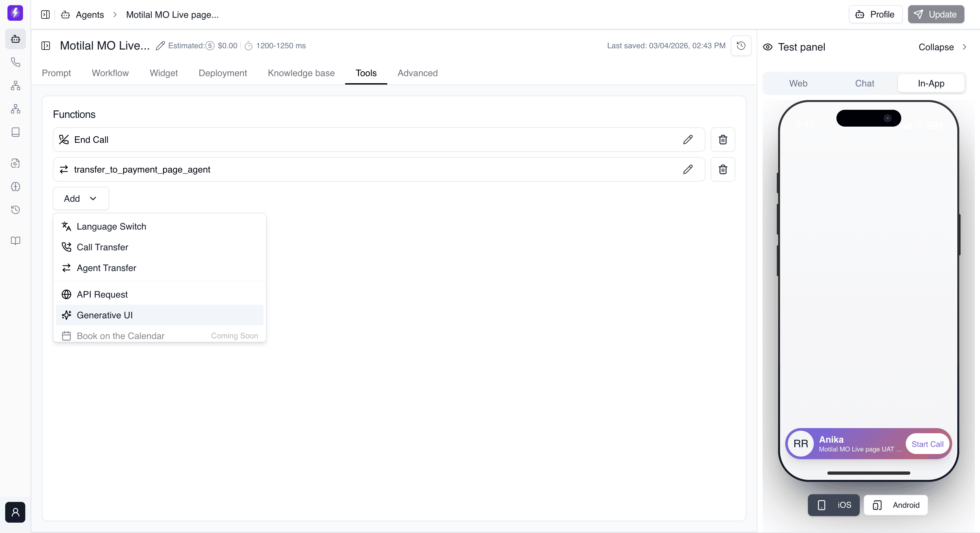Edit the End Call function via pencil icon
980x533 pixels.
pos(687,140)
